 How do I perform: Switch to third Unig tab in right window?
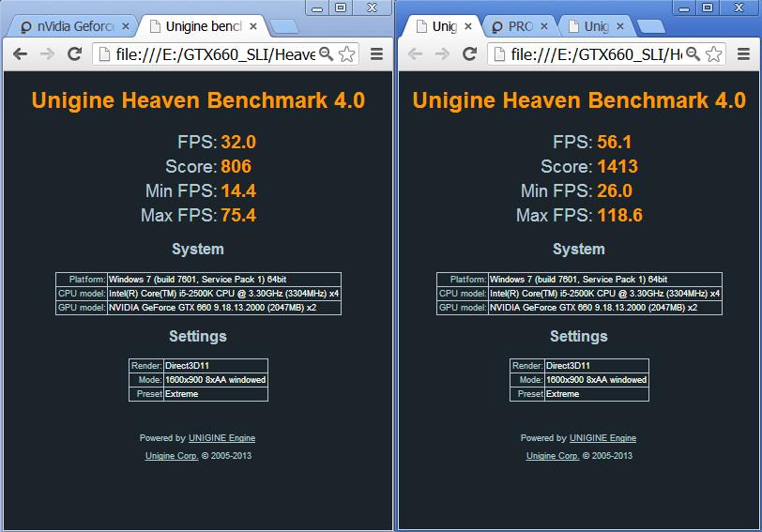[x=596, y=26]
